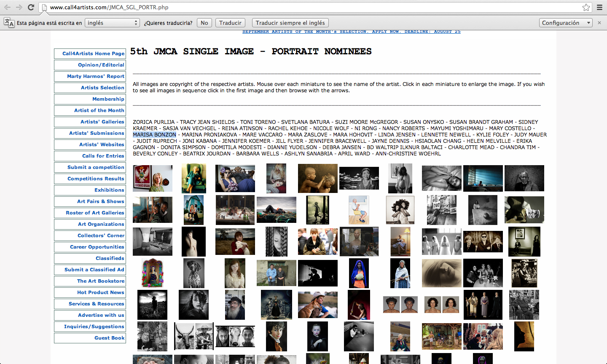The width and height of the screenshot is (607, 364).
Task: Click the browser back arrow
Action: (7, 7)
